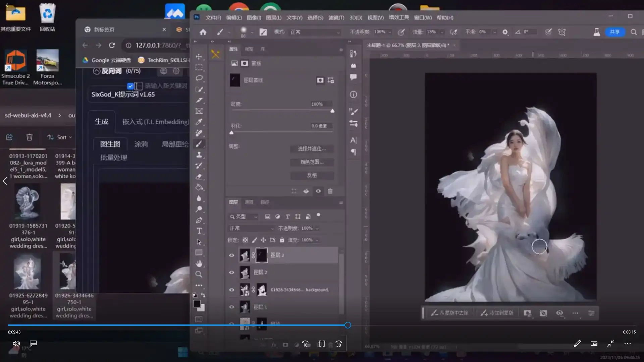Select the Move tool in the toolbar
Screen dimensions: 644x362
[199, 56]
